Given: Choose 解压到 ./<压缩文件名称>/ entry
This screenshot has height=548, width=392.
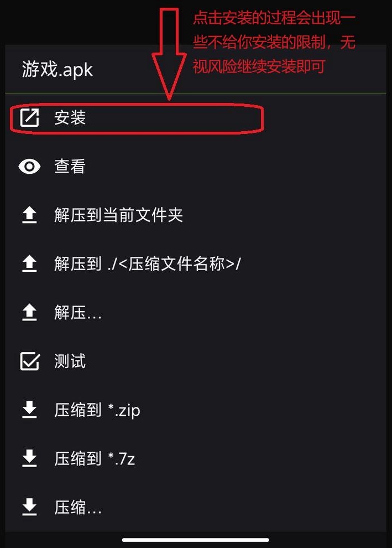Looking at the screenshot, I should [196, 264].
